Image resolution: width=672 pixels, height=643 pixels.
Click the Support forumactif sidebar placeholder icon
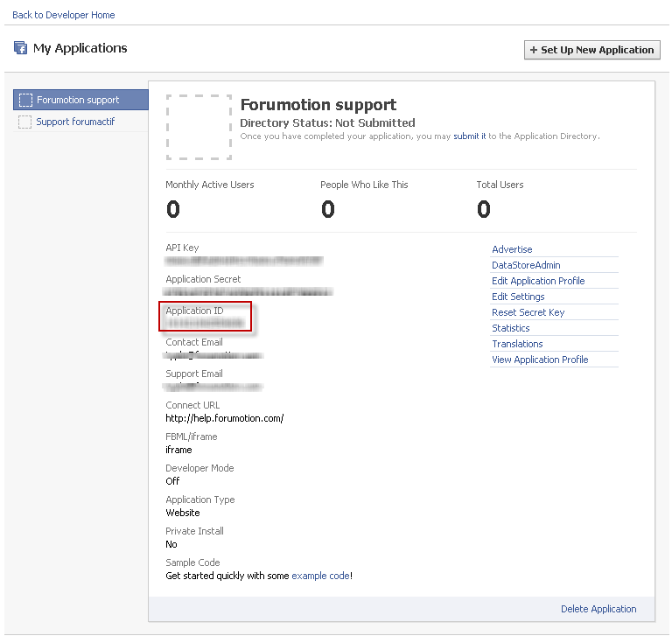pos(24,122)
